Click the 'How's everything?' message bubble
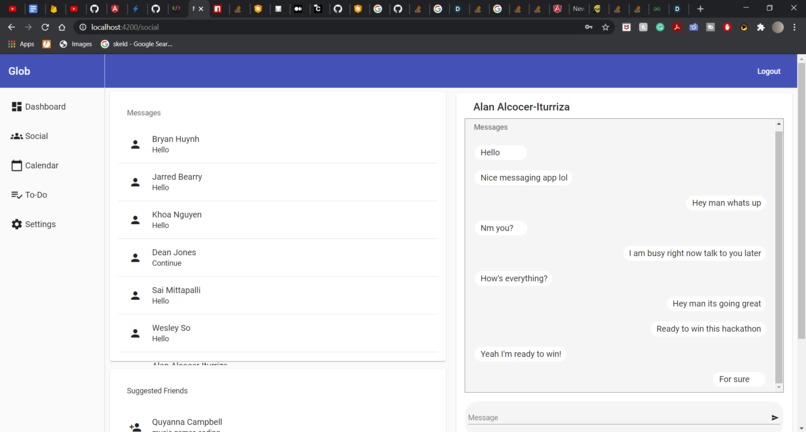The image size is (806, 432). (514, 278)
